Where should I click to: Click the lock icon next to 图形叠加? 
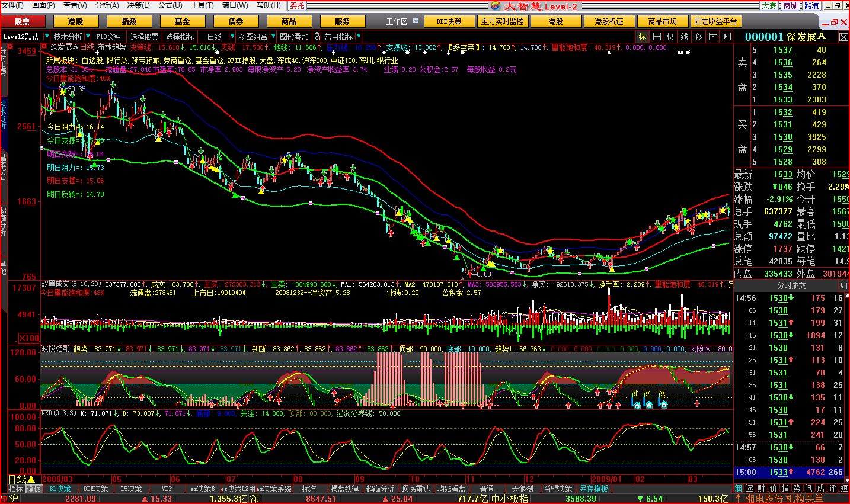tap(317, 37)
